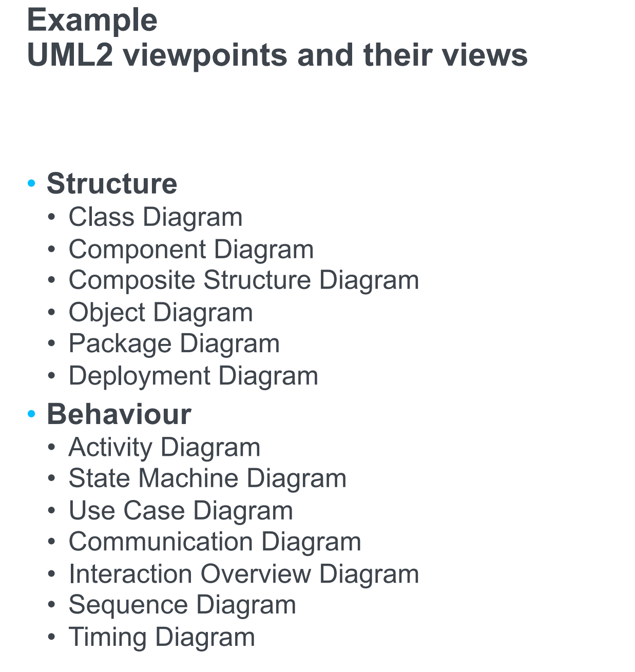Select the Component Diagram entry
The height and width of the screenshot is (672, 635).
(191, 249)
